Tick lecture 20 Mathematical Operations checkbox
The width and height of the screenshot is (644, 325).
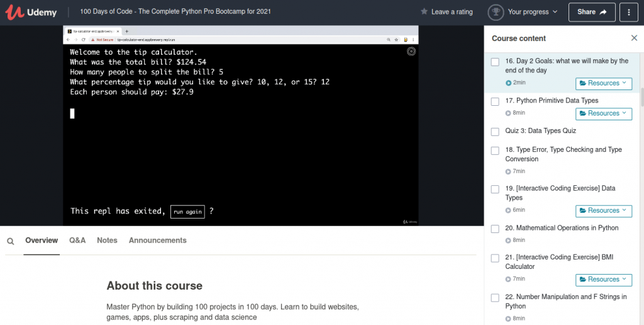[x=496, y=229]
